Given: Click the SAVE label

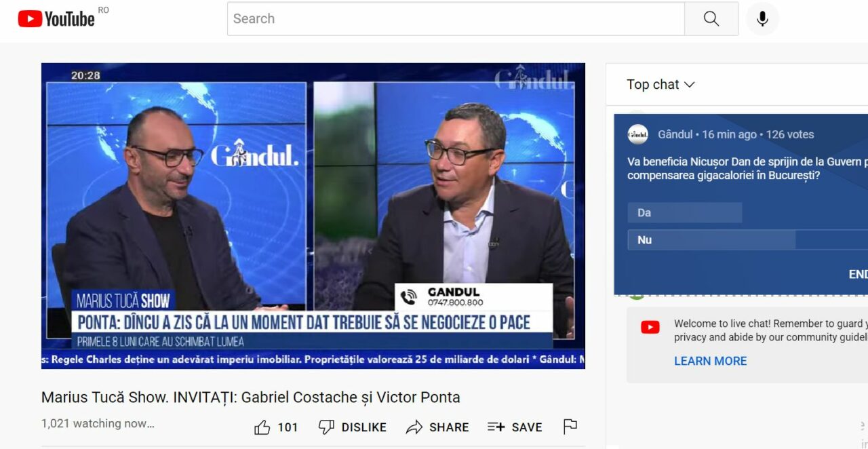Looking at the screenshot, I should pyautogui.click(x=527, y=427).
